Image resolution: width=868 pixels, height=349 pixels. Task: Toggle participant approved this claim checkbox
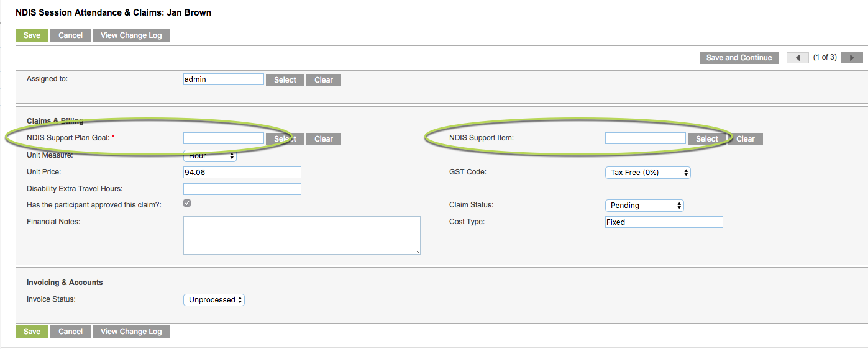point(187,204)
